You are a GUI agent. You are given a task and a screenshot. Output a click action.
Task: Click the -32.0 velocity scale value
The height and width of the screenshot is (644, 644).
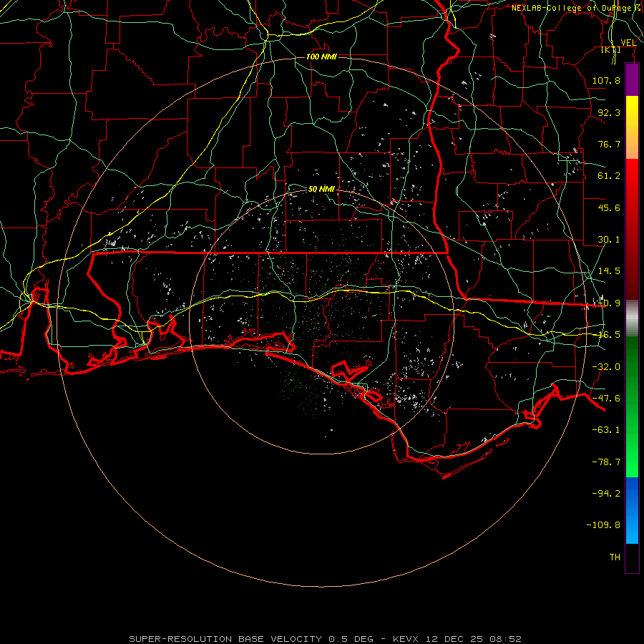tap(606, 367)
